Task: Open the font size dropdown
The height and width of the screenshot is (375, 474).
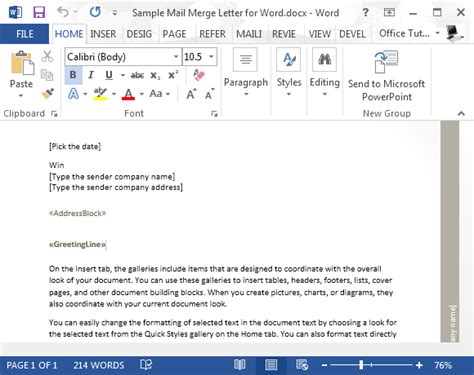Action: tap(211, 57)
